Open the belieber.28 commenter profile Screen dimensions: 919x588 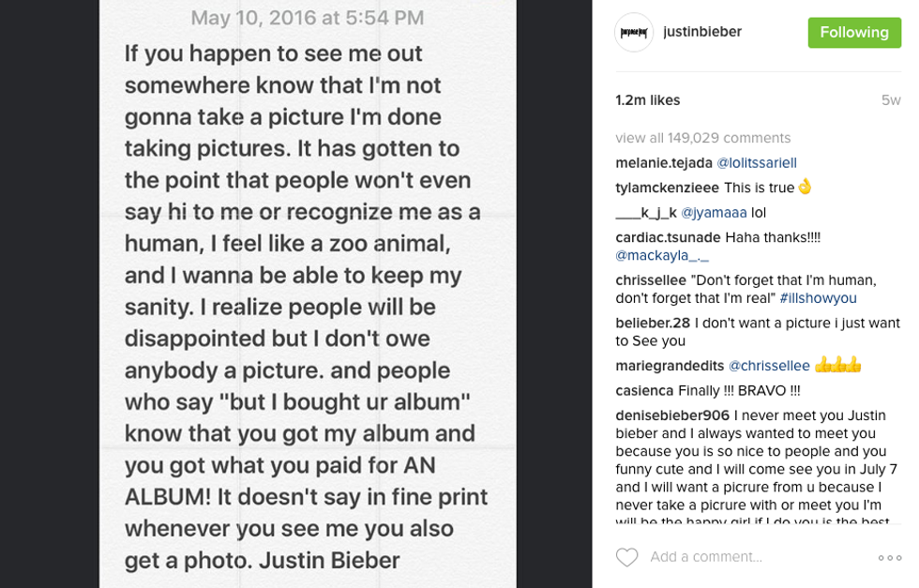(653, 323)
